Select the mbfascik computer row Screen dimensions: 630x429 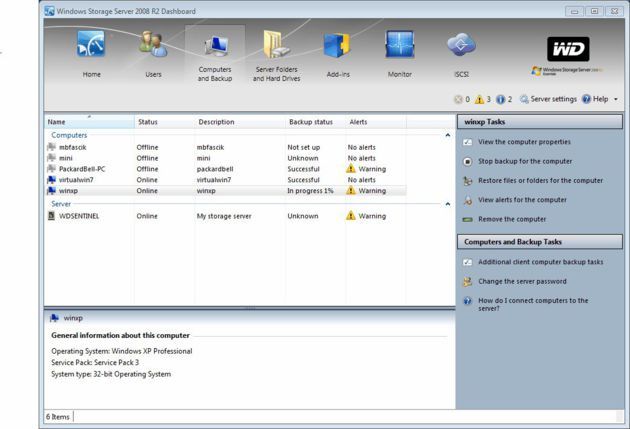(225, 147)
